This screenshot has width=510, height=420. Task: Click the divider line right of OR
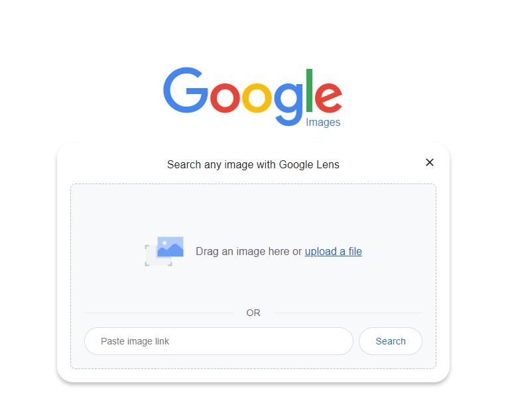[x=348, y=313]
